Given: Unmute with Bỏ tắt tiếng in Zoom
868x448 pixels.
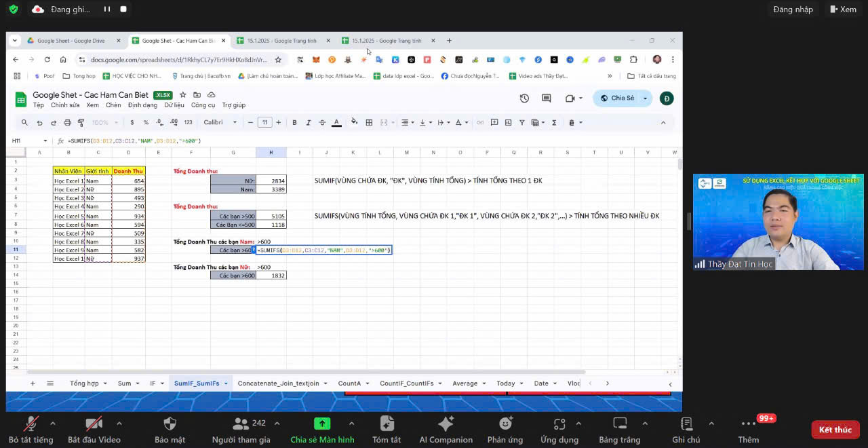Looking at the screenshot, I should click(31, 430).
